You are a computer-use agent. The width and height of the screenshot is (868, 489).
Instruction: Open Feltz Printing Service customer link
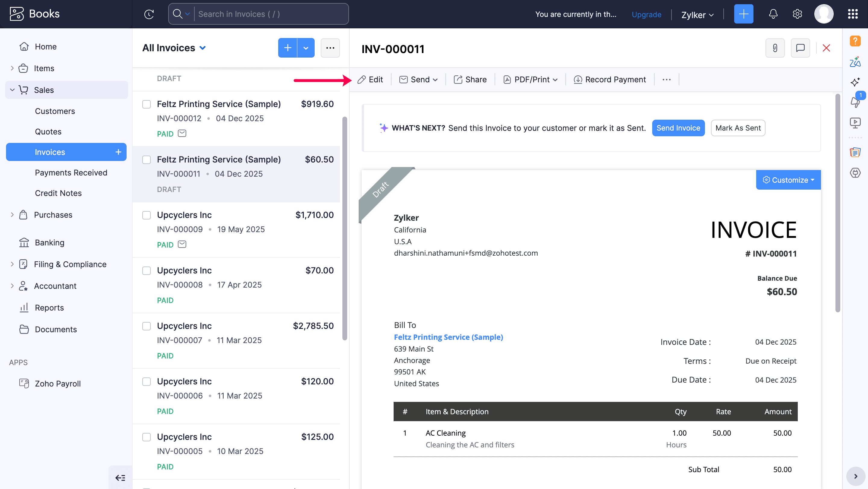[x=448, y=337]
